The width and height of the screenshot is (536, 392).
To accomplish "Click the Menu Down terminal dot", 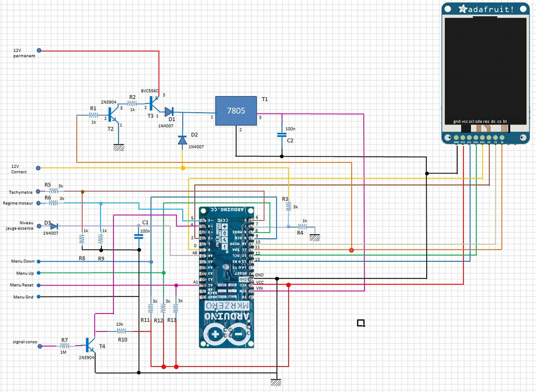I will (39, 262).
